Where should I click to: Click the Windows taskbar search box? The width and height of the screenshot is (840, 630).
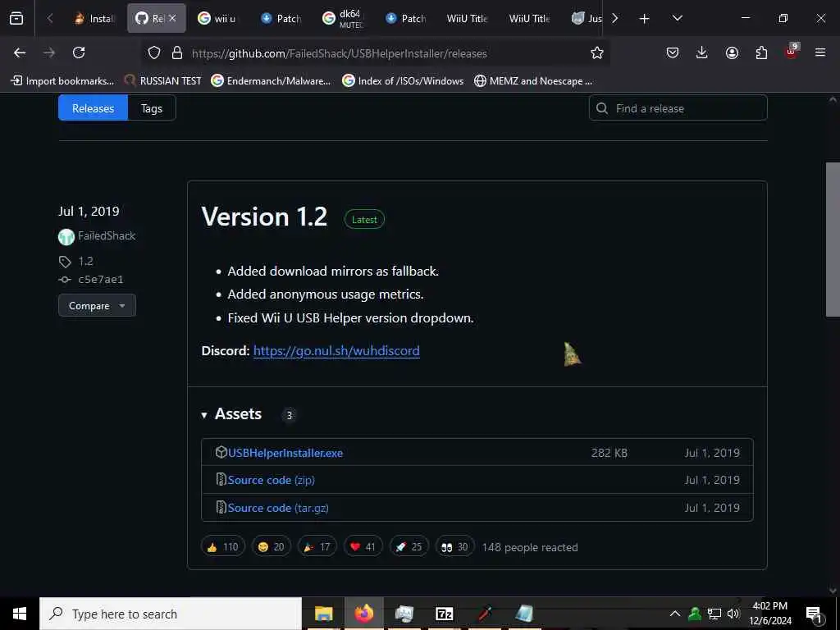(x=171, y=614)
